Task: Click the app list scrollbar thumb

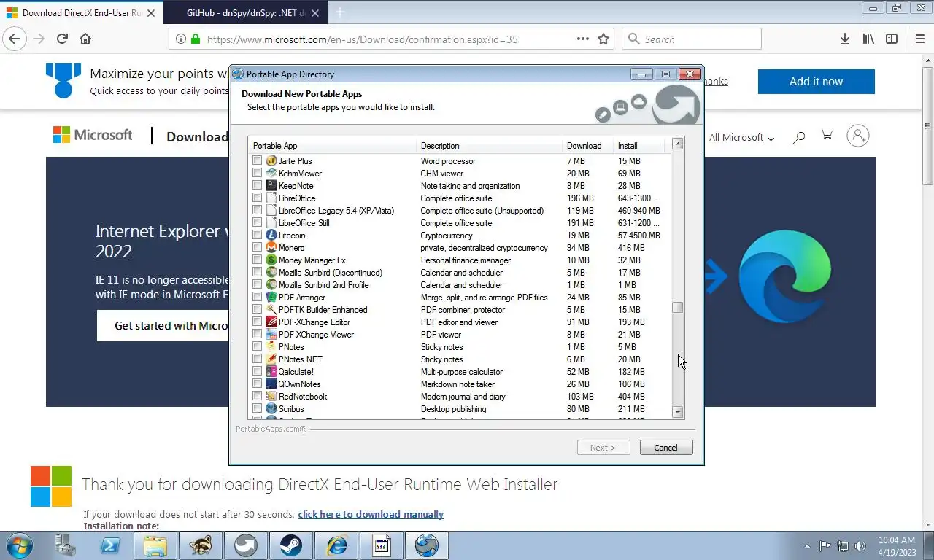Action: [678, 308]
